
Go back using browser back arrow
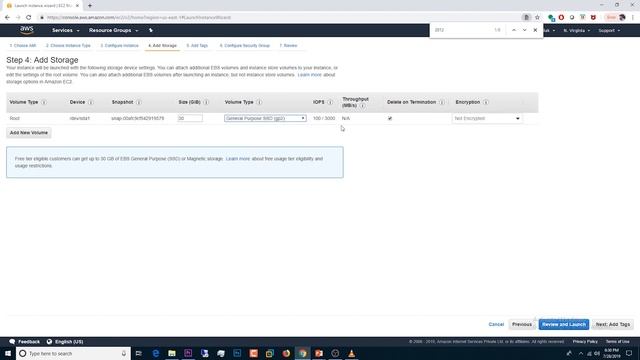(7, 18)
